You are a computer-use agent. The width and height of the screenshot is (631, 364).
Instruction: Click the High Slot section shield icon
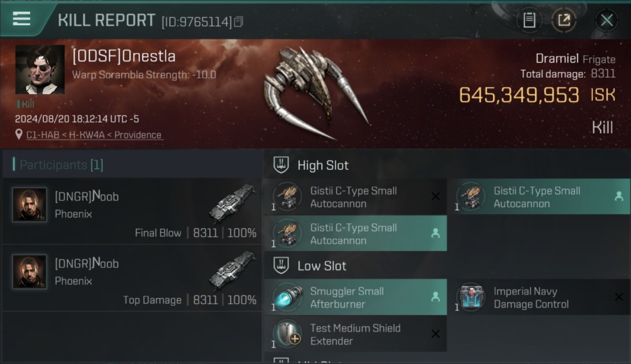(282, 165)
